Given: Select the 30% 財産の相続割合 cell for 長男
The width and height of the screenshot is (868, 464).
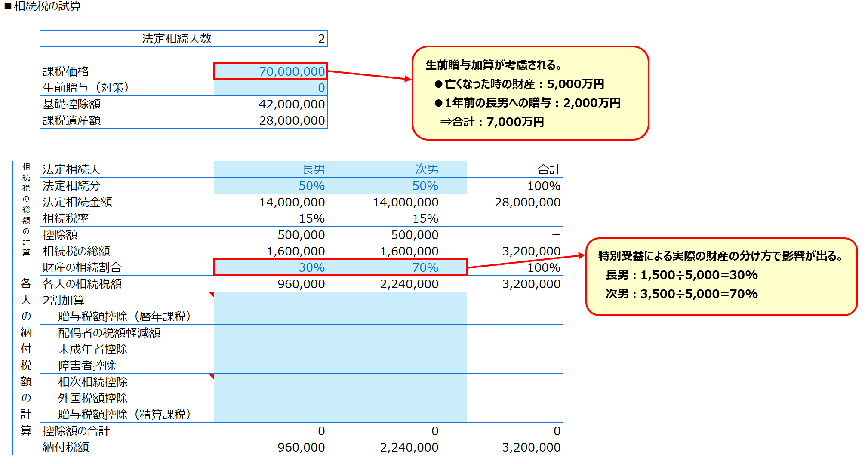Looking at the screenshot, I should [270, 267].
